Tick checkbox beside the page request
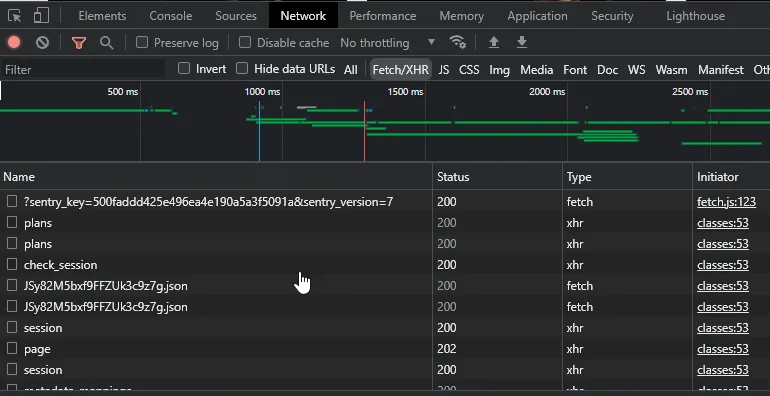Viewport: 770px width, 396px height. (12, 348)
